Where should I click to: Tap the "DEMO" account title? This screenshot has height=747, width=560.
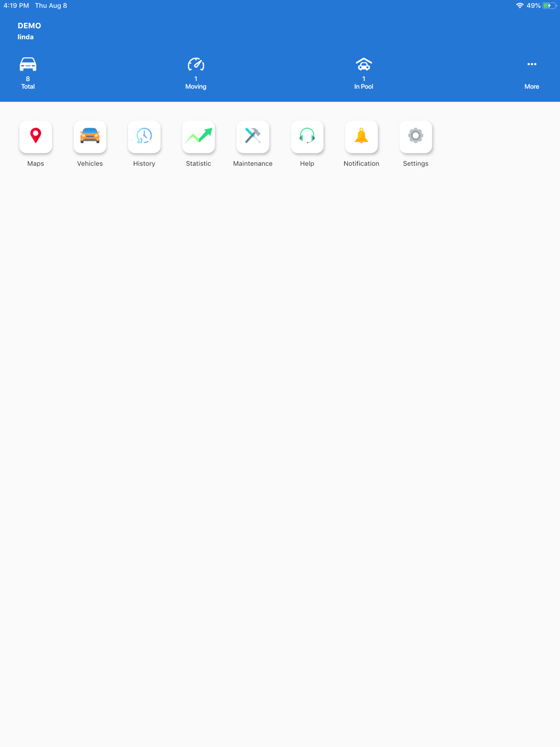(x=29, y=26)
